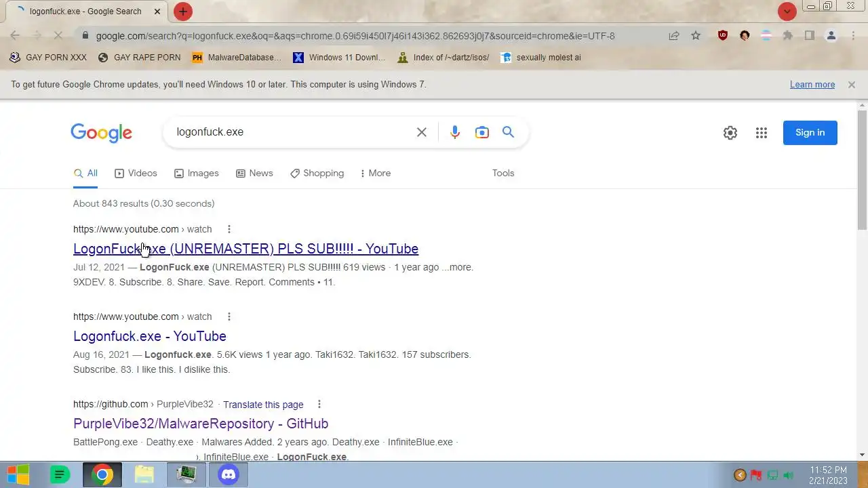This screenshot has height=488, width=868.
Task: Open the MalwareDatabase bookmark
Action: (237, 58)
